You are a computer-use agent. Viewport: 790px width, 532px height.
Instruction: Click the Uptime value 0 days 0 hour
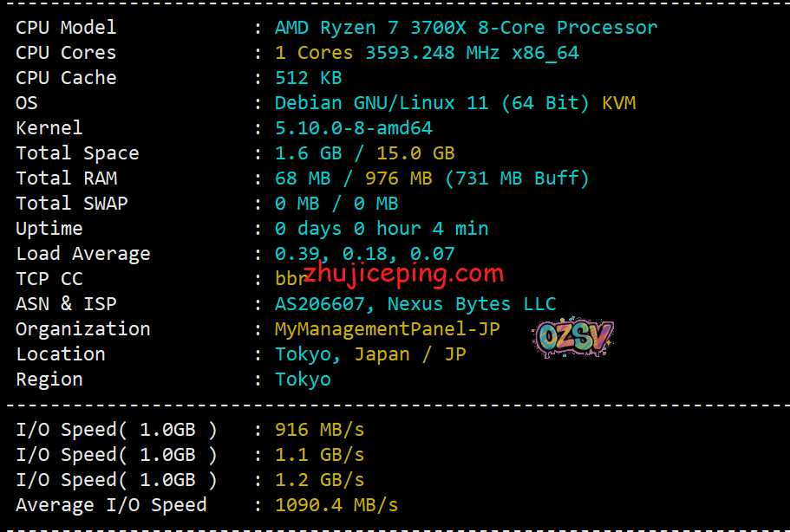[382, 229]
